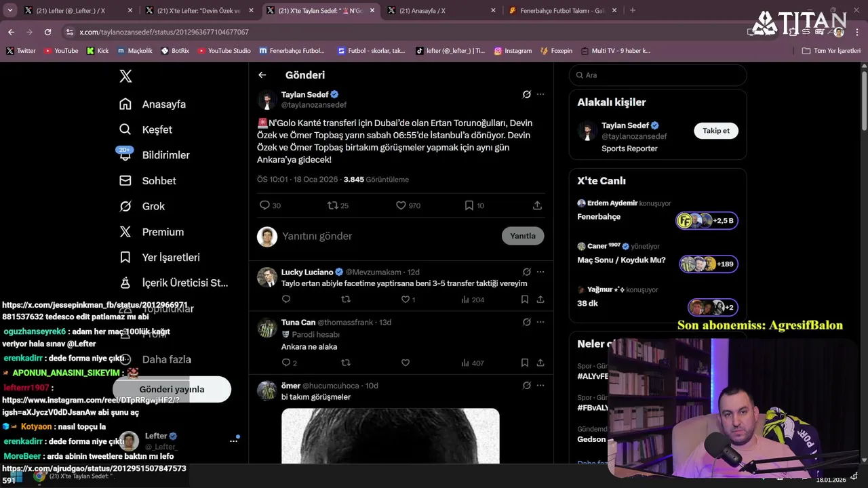Click Chrome icon in the Windows taskbar
Image resolution: width=868 pixels, height=488 pixels.
(39, 476)
